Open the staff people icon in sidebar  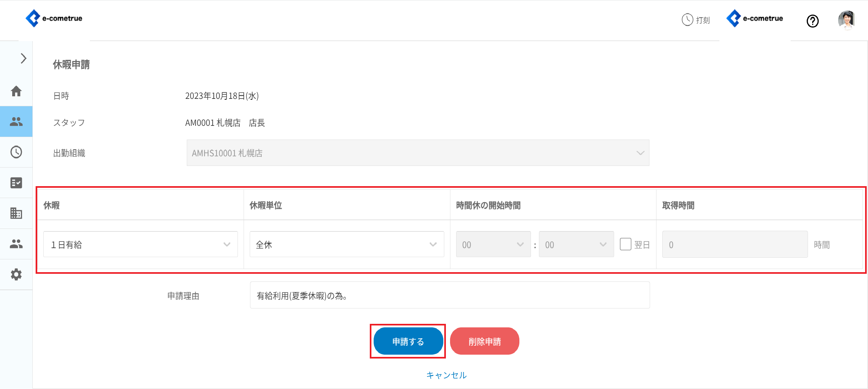pyautogui.click(x=16, y=122)
